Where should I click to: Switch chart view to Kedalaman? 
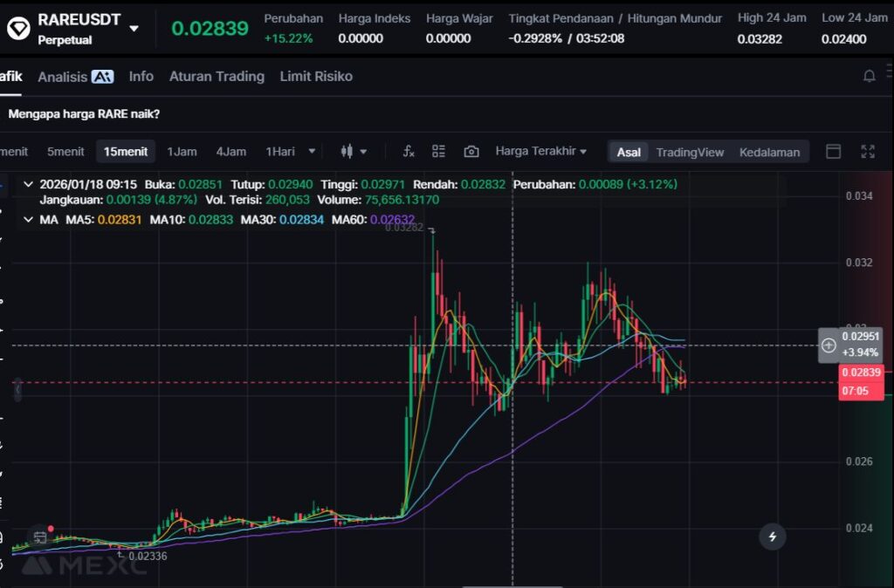(x=769, y=152)
